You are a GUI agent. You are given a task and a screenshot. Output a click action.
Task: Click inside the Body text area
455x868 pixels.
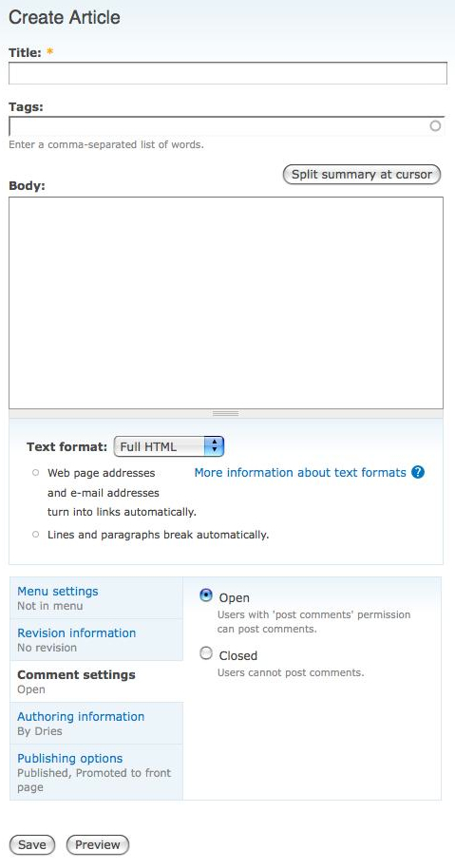pos(226,303)
